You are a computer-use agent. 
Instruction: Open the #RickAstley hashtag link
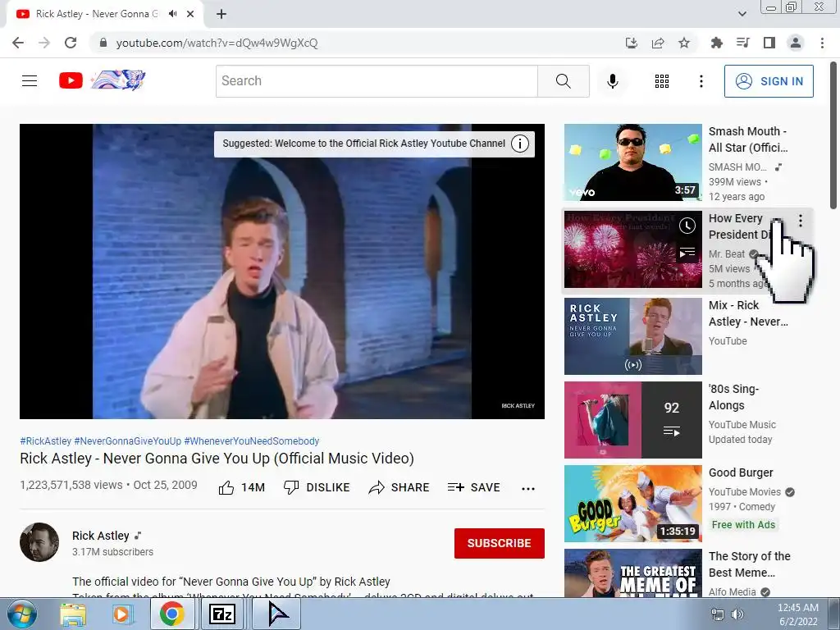click(x=46, y=441)
